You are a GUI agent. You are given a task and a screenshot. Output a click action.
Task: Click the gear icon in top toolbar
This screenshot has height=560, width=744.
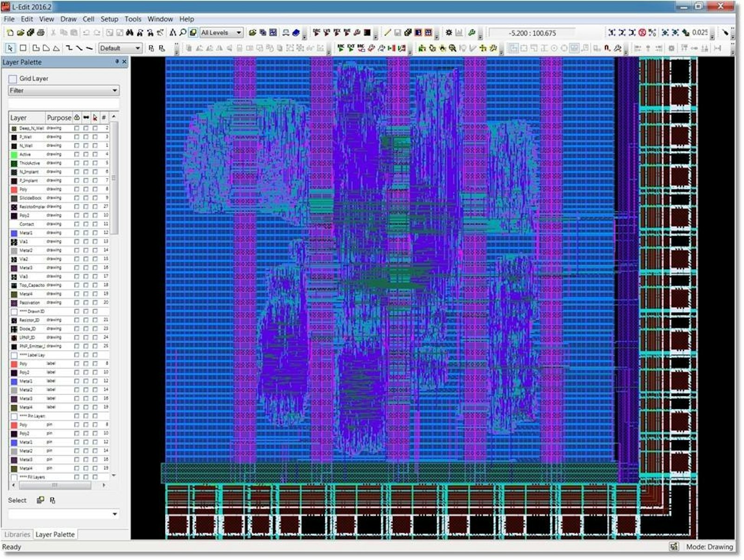coord(449,33)
